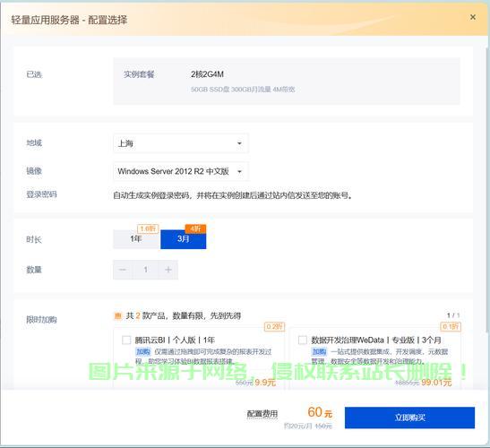Increase quantity with the plus button
490x448 pixels.
(x=168, y=270)
